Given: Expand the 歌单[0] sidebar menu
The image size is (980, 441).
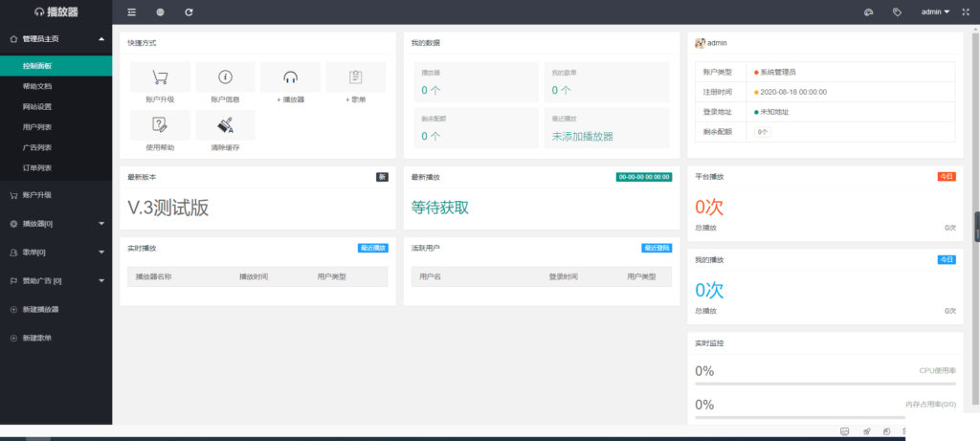Looking at the screenshot, I should pyautogui.click(x=56, y=253).
